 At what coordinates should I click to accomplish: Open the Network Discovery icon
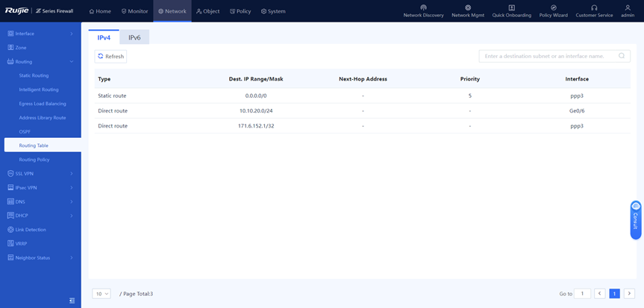(423, 7)
